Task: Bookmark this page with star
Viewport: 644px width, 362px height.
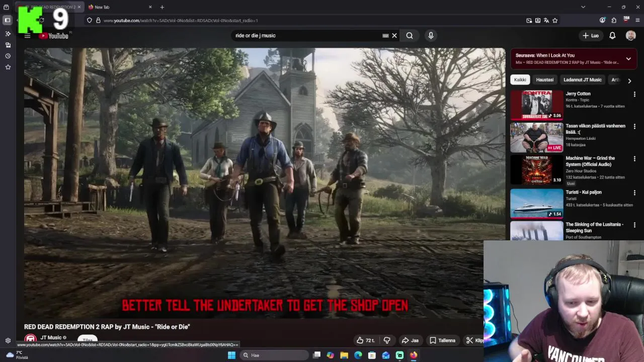Action: click(555, 21)
